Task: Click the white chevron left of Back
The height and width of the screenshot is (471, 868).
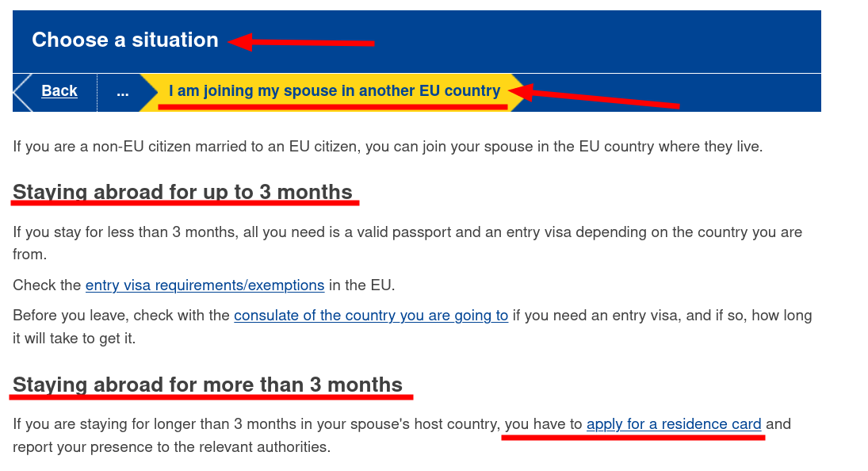Action: tap(21, 92)
